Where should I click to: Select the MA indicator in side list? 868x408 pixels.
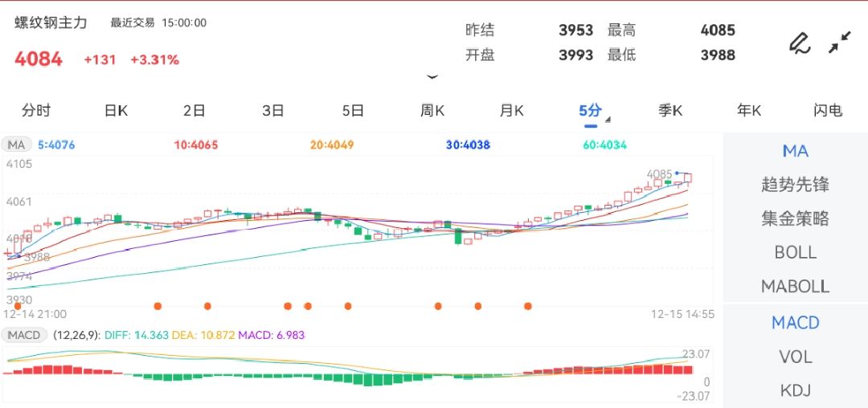coord(796,151)
